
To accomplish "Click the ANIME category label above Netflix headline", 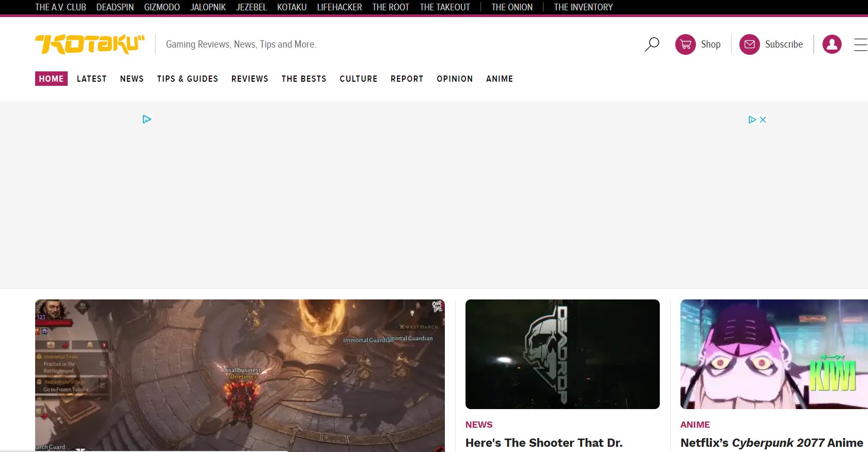I will pyautogui.click(x=695, y=425).
